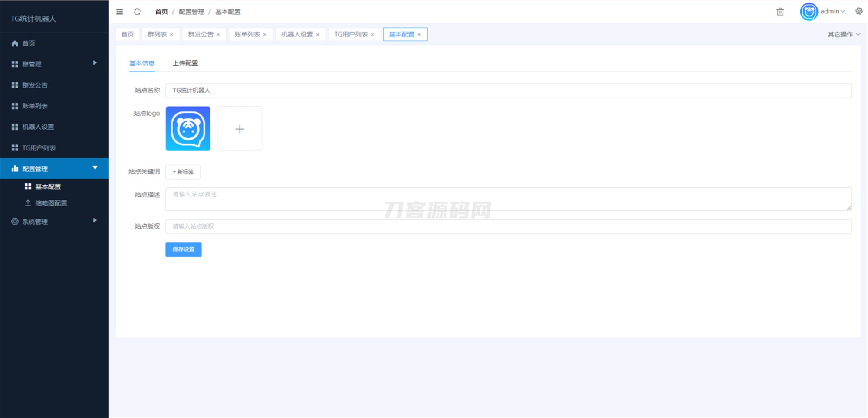Open the 群发公告 section in sidebar
Image resolution: width=868 pixels, height=418 pixels.
34,85
